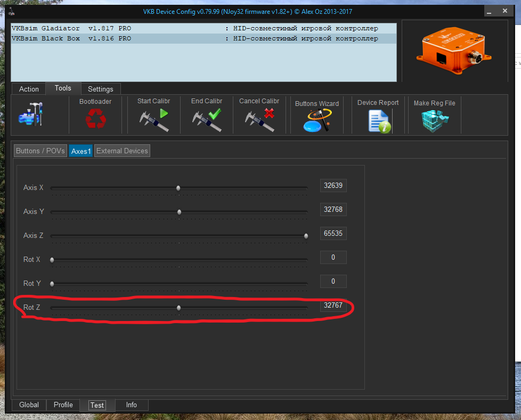The width and height of the screenshot is (521, 420).
Task: Click the End Calibr label
Action: click(206, 101)
